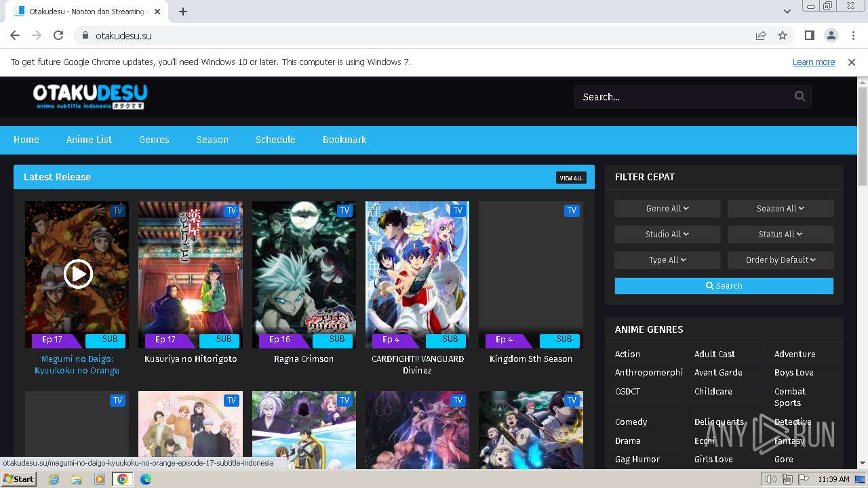Open the Schedule menu item
This screenshot has height=488, width=868.
(x=275, y=140)
